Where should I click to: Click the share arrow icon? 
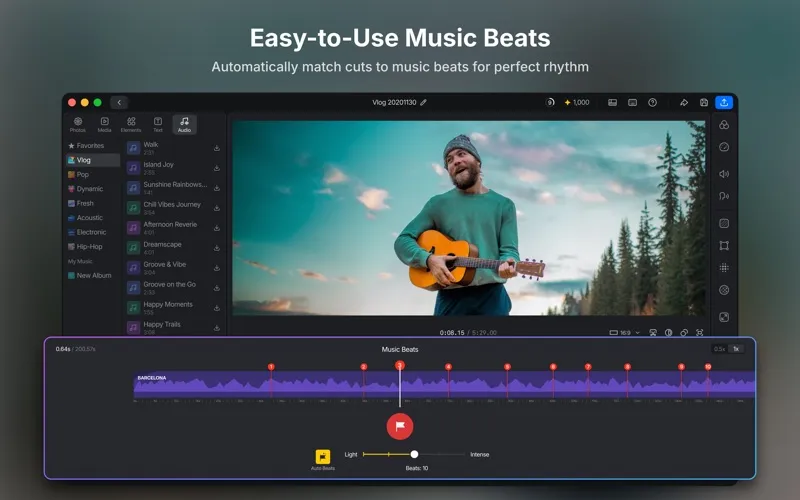point(684,103)
